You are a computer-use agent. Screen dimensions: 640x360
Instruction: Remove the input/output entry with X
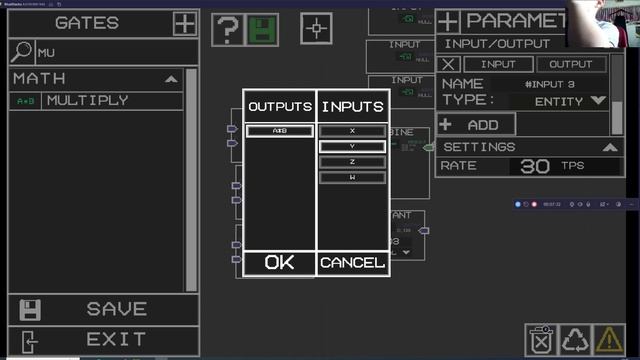448,64
